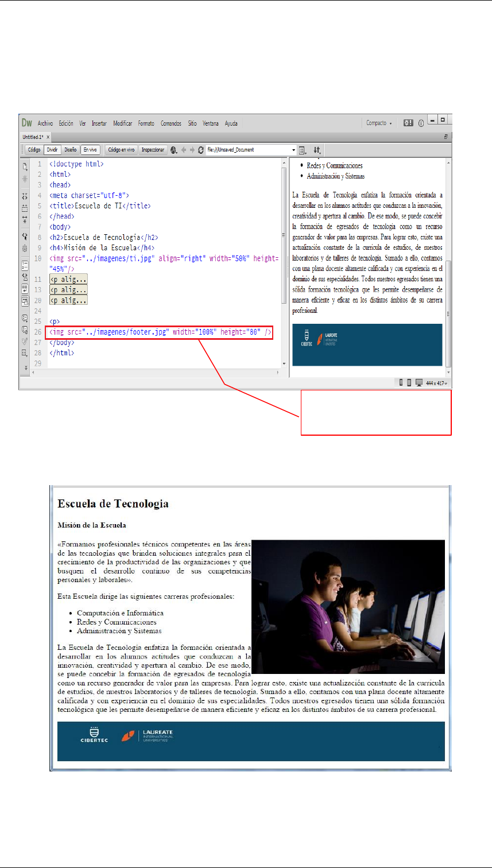
Task: Click the info icon in title bar
Action: [x=421, y=123]
